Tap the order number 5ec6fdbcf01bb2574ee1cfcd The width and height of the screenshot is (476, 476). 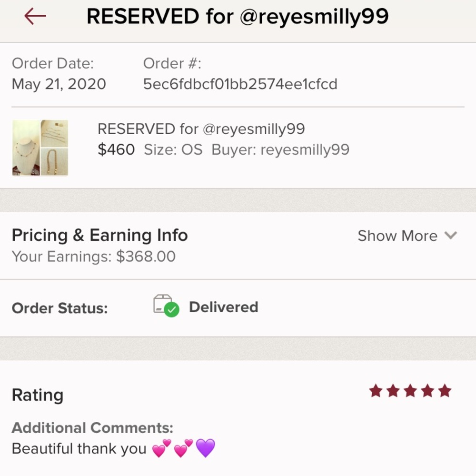(240, 84)
